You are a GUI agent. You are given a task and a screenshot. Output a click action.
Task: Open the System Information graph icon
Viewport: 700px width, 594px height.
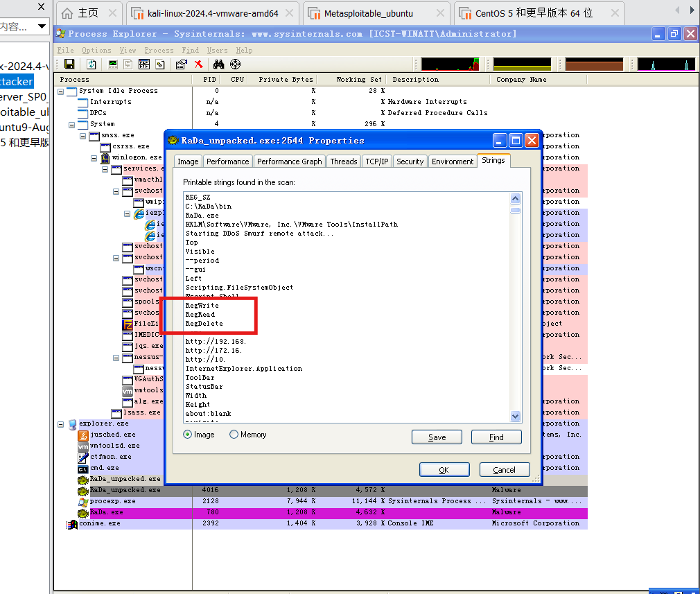pos(113,64)
